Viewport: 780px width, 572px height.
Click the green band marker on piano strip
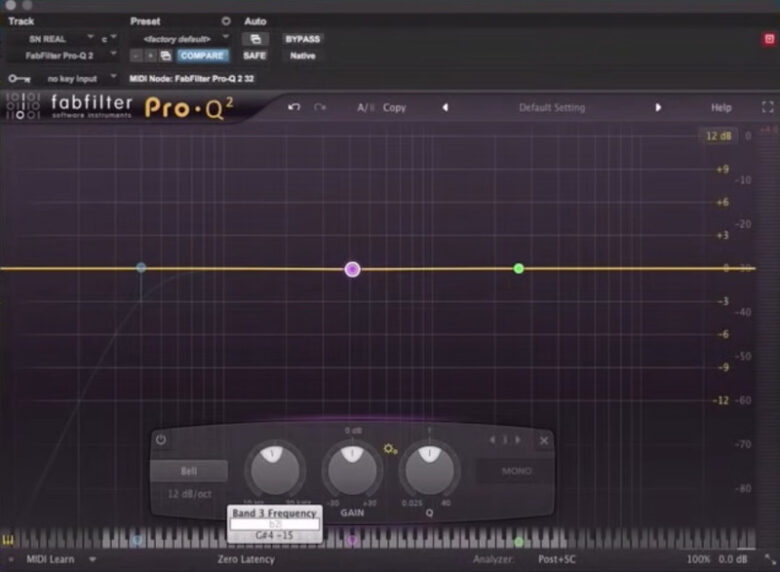click(x=519, y=541)
